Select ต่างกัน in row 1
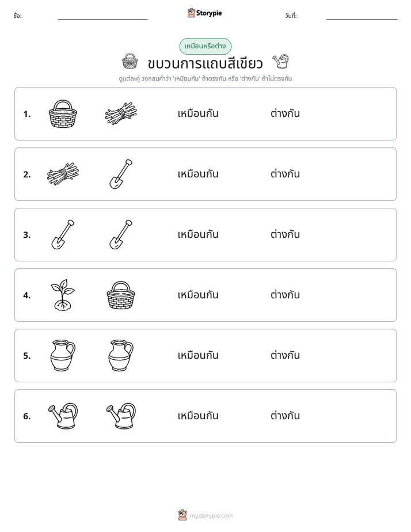411x532 pixels. tap(285, 113)
